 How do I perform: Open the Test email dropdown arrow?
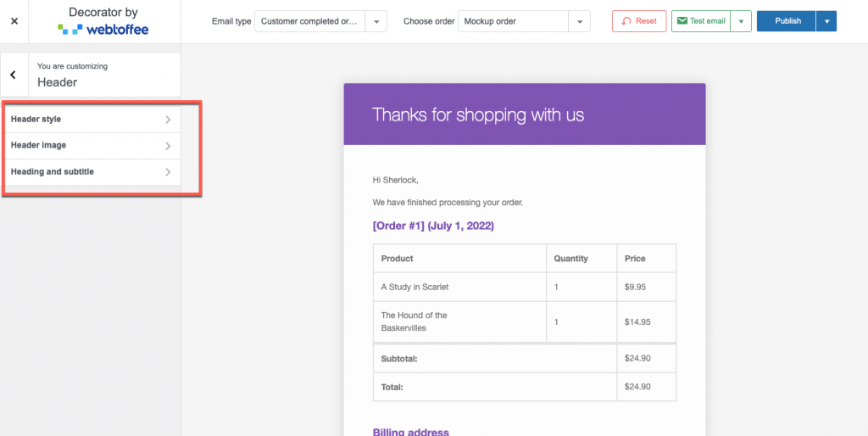pyautogui.click(x=741, y=21)
